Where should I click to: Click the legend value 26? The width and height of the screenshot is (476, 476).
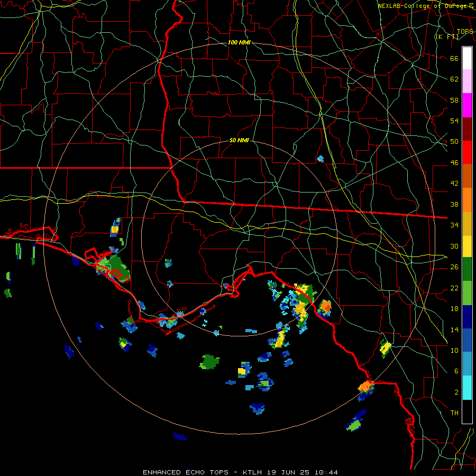point(454,267)
